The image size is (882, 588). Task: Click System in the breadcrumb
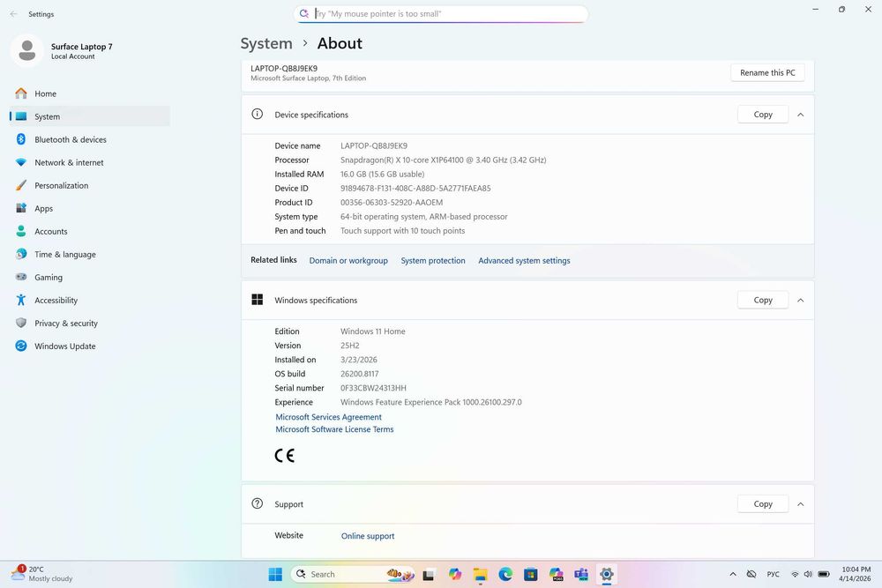(266, 43)
